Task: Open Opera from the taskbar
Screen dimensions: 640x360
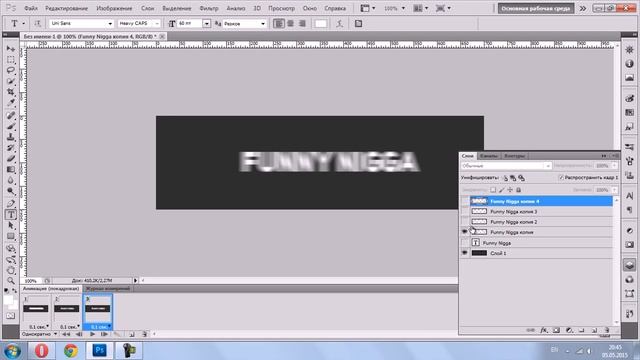Action: (41, 350)
